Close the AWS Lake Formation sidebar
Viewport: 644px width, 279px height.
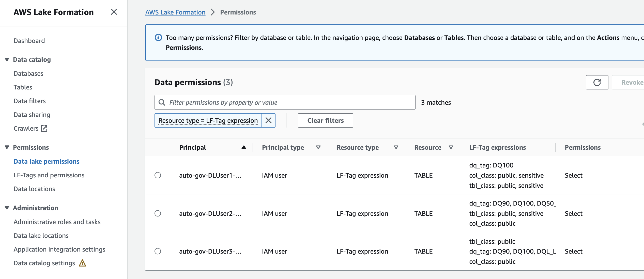tap(114, 12)
